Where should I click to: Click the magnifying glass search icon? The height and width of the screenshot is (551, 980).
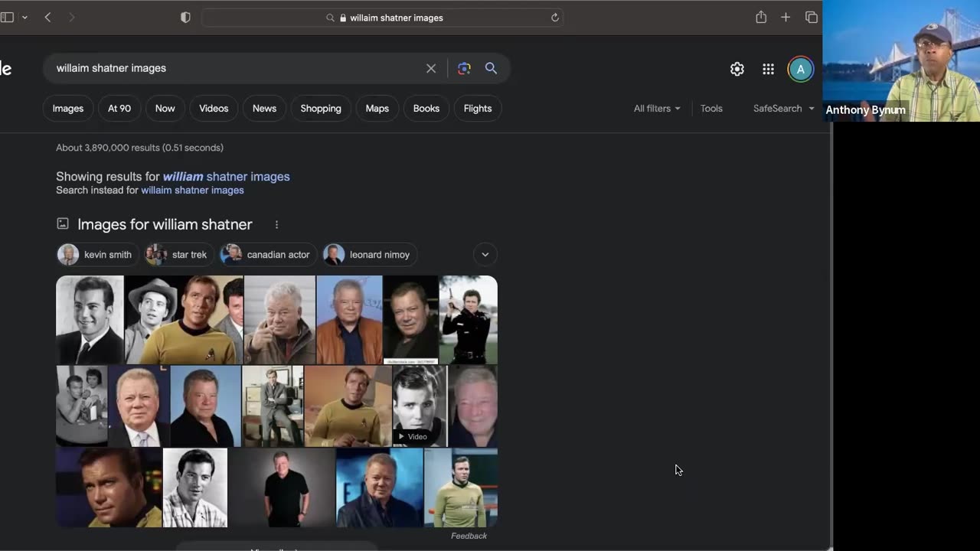[x=491, y=68]
